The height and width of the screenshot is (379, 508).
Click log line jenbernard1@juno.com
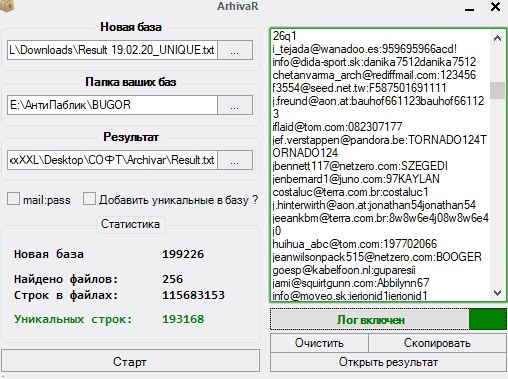[356, 179]
